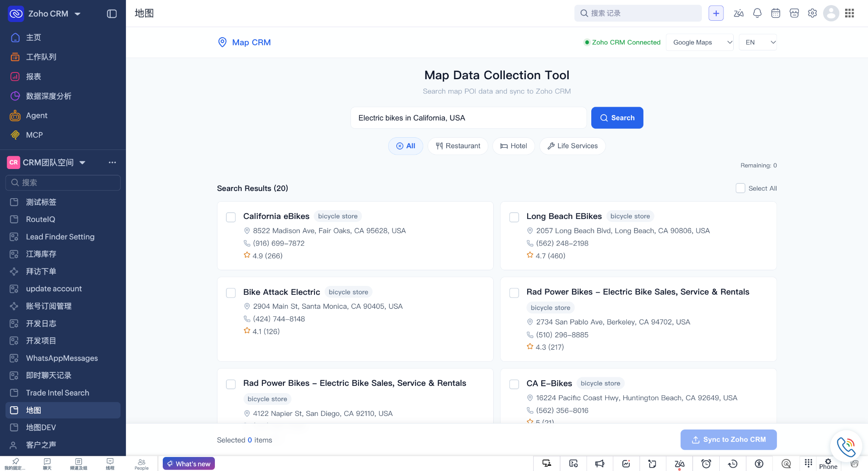
Task: Open team space more options ellipsis
Action: pos(112,162)
